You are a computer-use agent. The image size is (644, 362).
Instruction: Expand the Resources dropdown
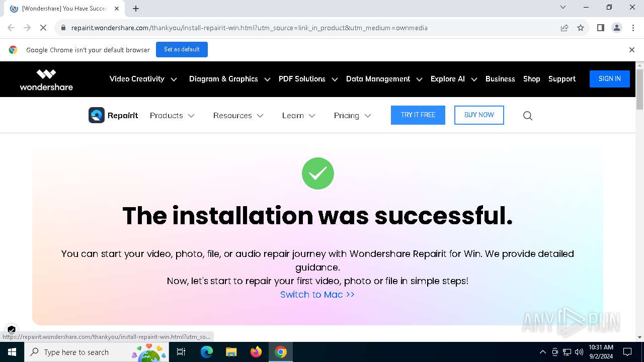[238, 116]
